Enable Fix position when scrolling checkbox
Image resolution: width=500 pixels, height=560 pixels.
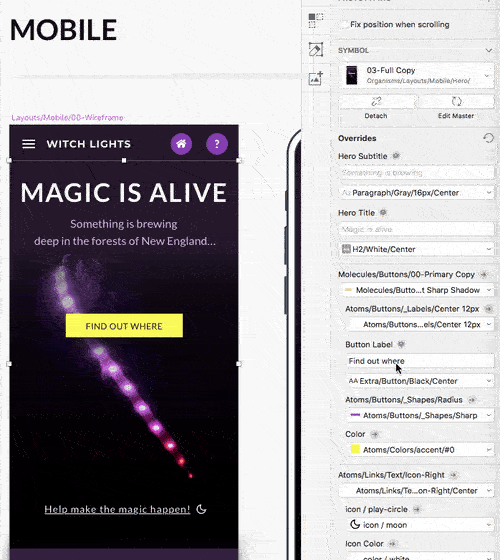click(x=344, y=25)
